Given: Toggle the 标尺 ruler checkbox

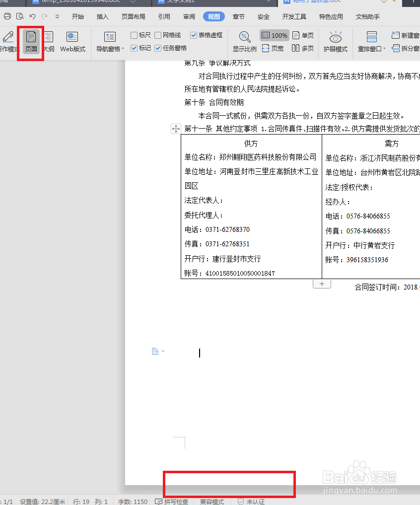Looking at the screenshot, I should 135,35.
